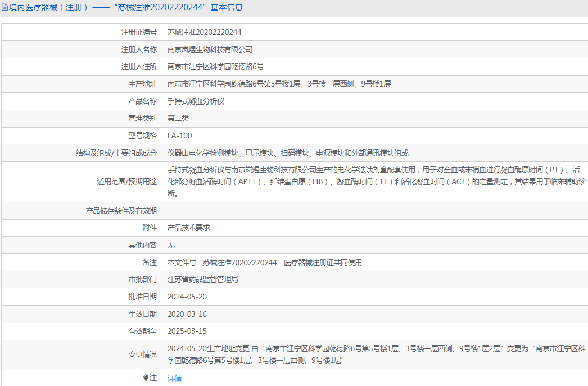Click expiry date 2025-03-15
This screenshot has height=386, width=588.
point(187,331)
